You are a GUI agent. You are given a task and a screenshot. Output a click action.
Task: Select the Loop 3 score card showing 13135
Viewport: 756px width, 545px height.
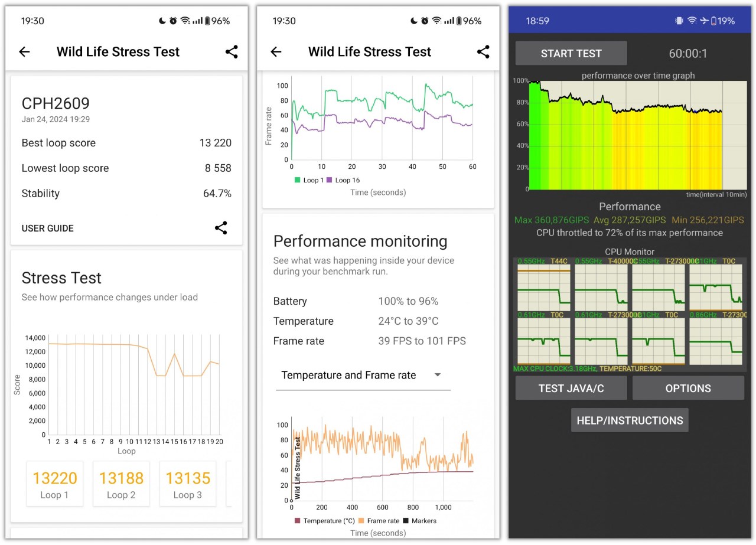(x=187, y=484)
